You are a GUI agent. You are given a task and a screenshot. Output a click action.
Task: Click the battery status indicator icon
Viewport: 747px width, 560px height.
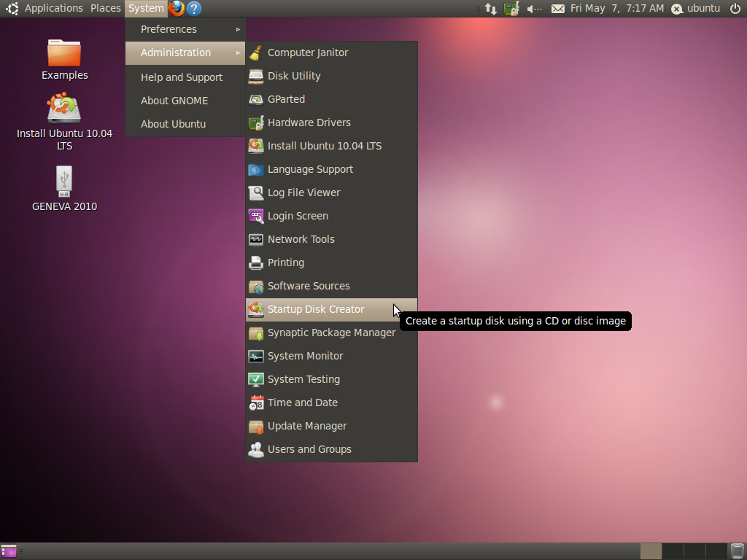510,9
